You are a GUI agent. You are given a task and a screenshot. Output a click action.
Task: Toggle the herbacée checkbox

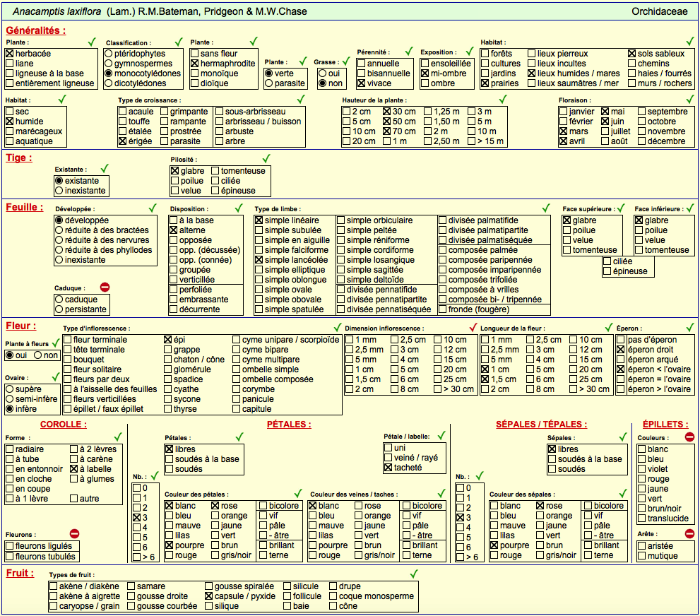[x=10, y=54]
